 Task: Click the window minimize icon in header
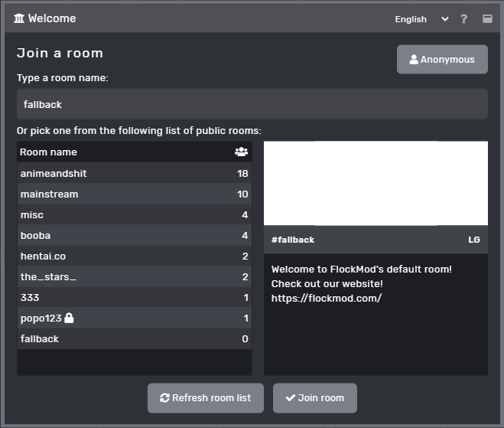(487, 18)
